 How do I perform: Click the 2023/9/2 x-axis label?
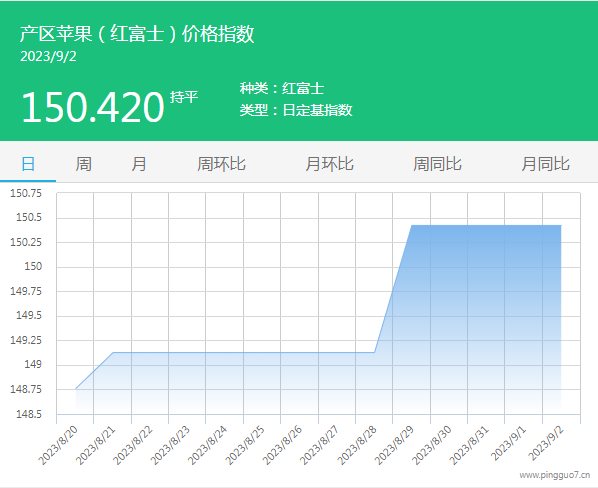coord(546,443)
